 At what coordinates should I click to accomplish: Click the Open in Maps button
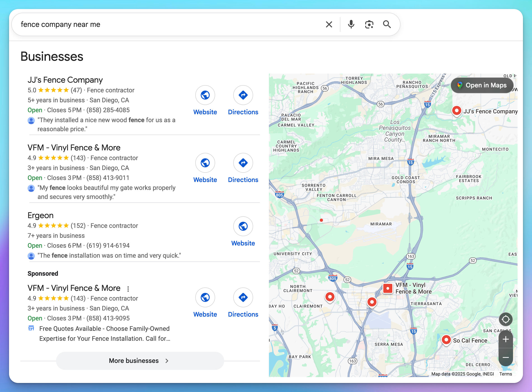482,85
